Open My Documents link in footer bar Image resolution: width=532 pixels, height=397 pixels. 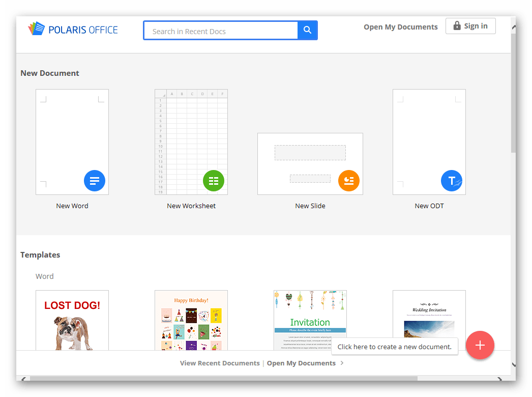(301, 363)
